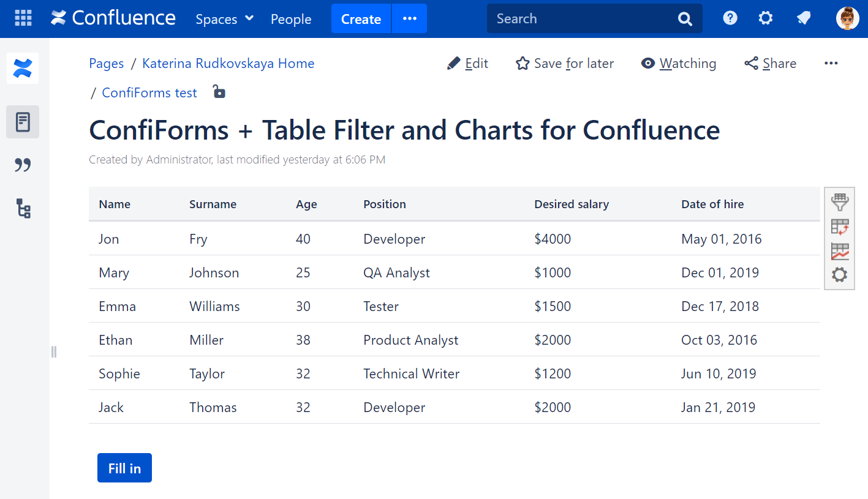Open the page tree sidebar icon
The width and height of the screenshot is (868, 499).
[23, 209]
